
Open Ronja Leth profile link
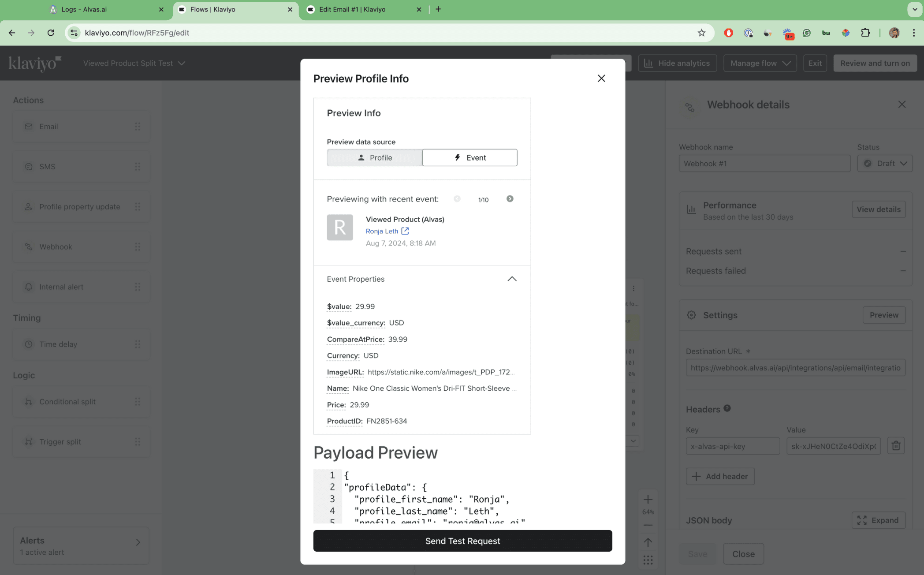pos(382,231)
